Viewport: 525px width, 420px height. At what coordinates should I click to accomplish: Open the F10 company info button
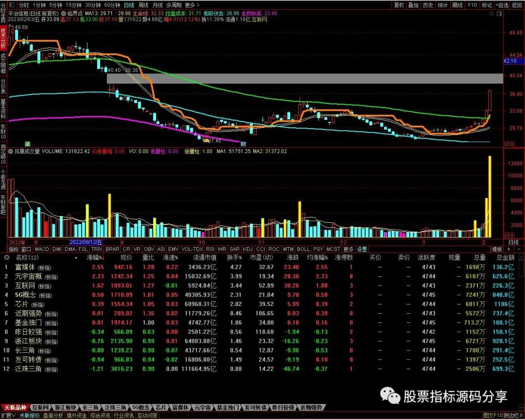pos(472,5)
